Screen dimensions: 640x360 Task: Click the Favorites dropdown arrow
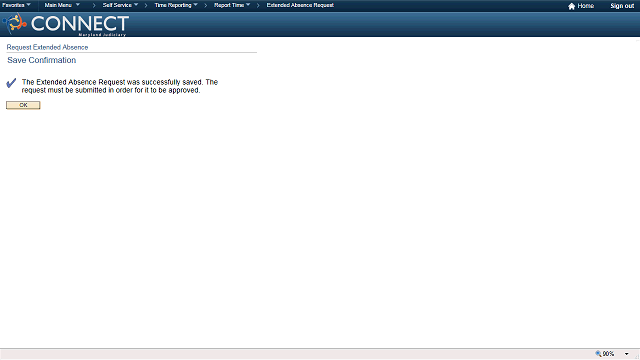[x=29, y=5]
